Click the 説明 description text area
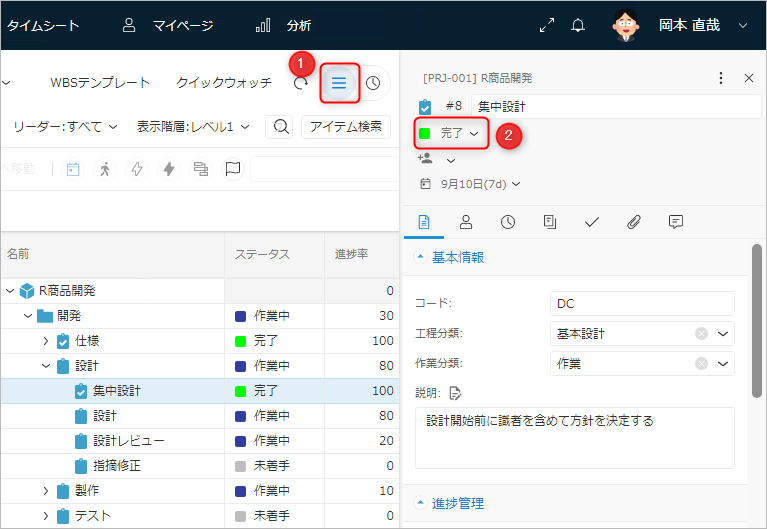The image size is (767, 529). pyautogui.click(x=574, y=437)
